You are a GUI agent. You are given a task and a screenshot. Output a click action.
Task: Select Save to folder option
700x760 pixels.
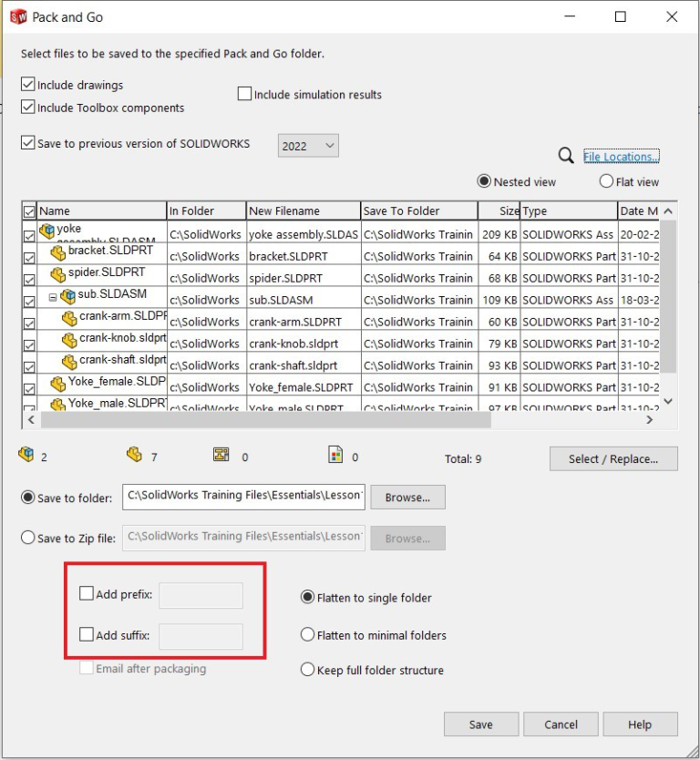click(x=28, y=498)
